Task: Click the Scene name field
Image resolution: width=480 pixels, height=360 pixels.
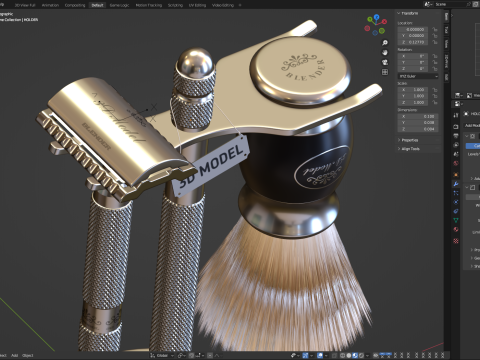Action: click(x=452, y=4)
